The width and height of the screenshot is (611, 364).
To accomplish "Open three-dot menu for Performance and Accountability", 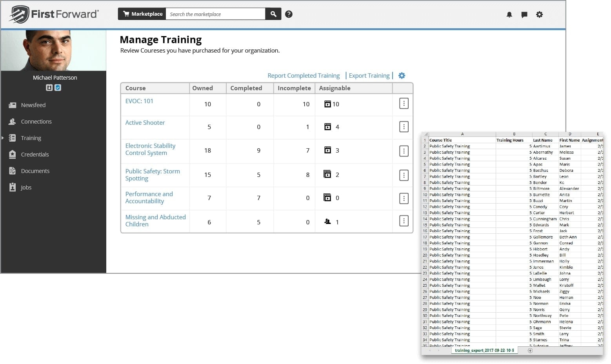I will tap(404, 198).
